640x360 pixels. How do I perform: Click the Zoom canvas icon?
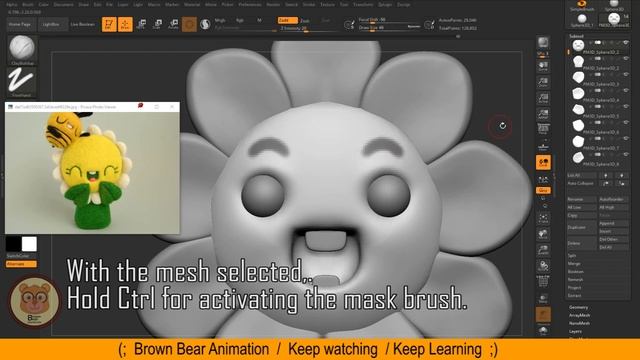(543, 82)
